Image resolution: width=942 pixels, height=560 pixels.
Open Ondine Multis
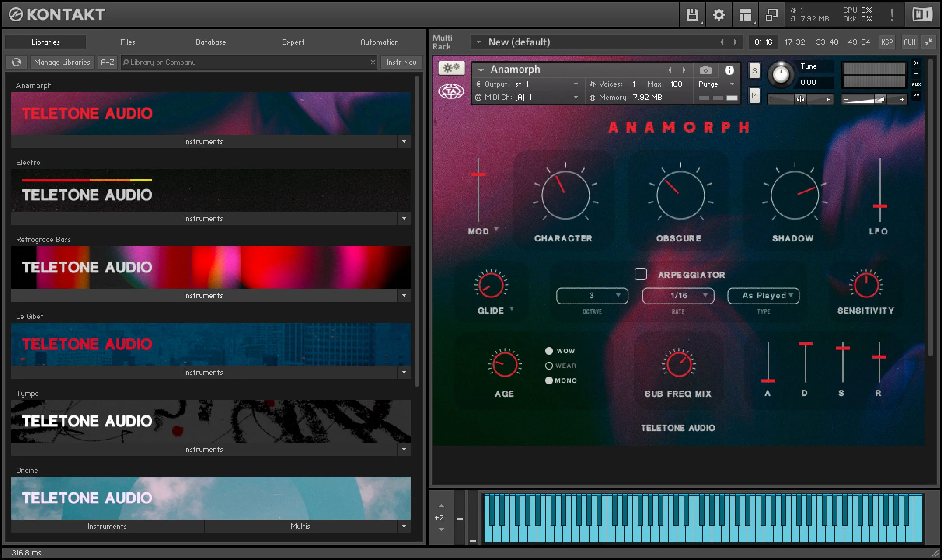[300, 526]
